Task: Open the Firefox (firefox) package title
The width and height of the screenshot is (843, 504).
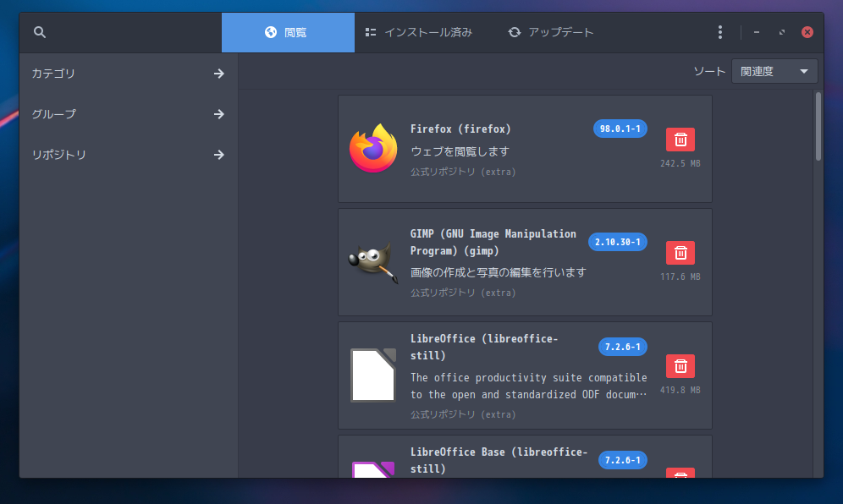Action: click(460, 129)
